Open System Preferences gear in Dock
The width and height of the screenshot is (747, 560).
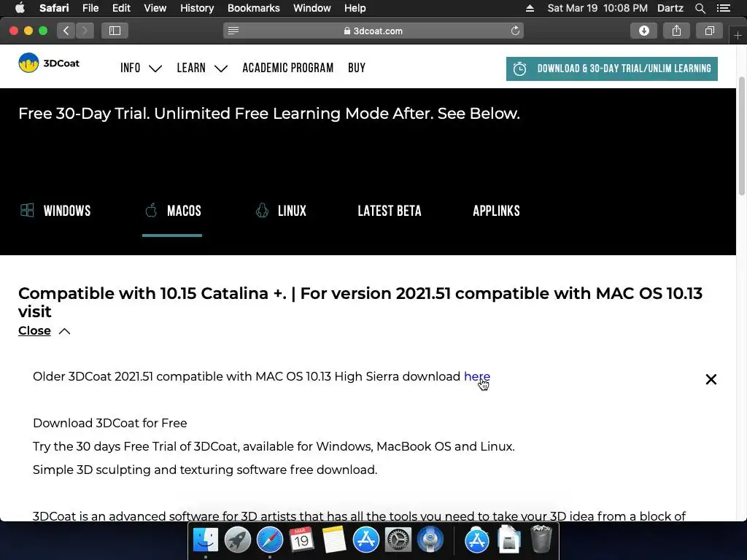(x=398, y=540)
